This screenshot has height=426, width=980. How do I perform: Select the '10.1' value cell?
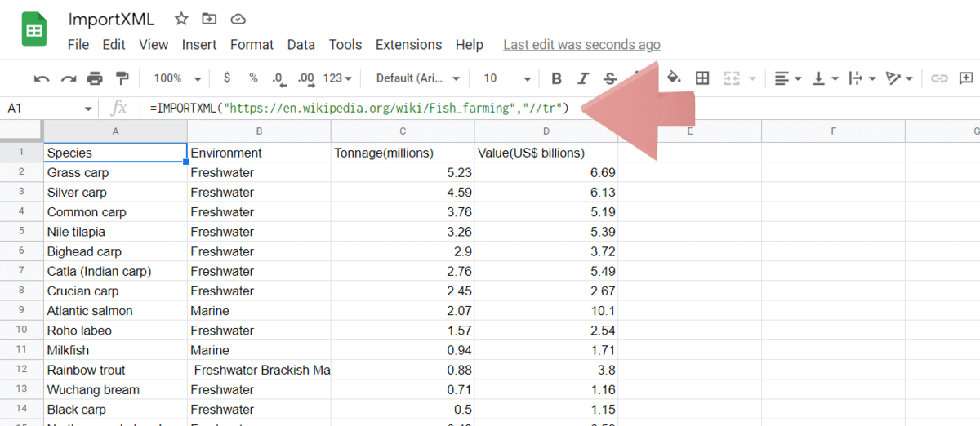pyautogui.click(x=546, y=311)
